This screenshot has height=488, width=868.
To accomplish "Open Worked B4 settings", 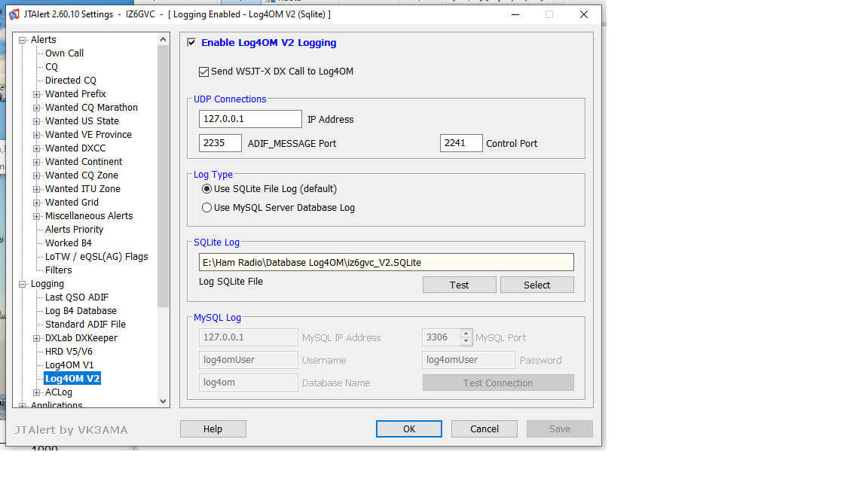I will [x=68, y=243].
